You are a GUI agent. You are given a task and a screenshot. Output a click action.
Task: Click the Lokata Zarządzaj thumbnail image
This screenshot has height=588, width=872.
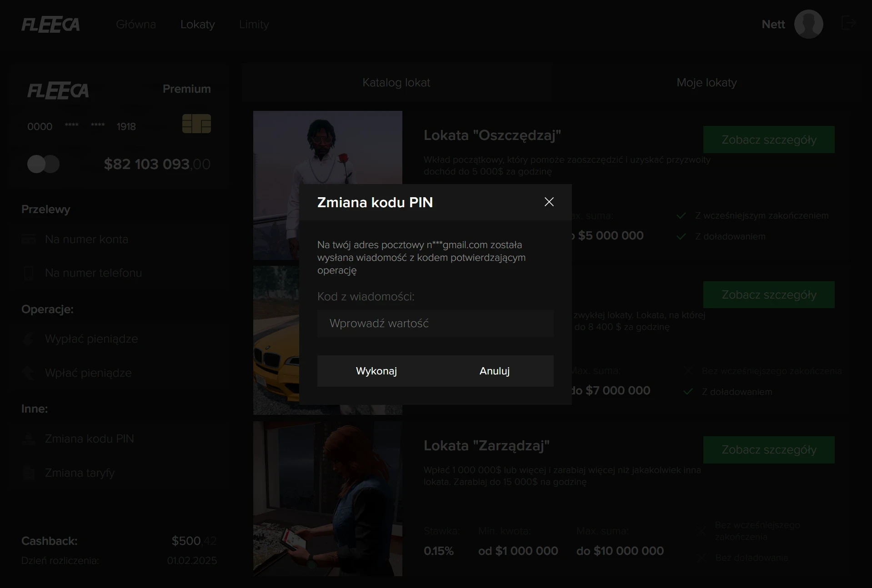coord(327,498)
